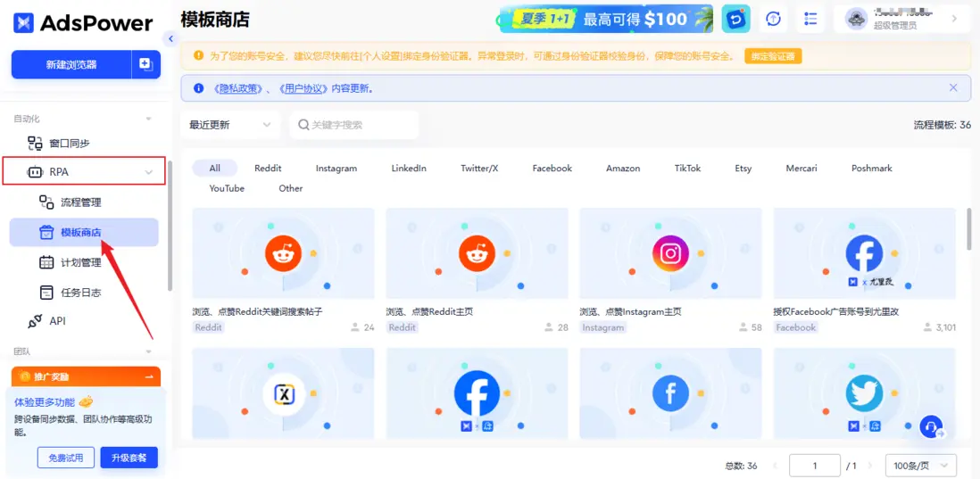The height and width of the screenshot is (479, 980).
Task: Click the Reddit tag under the 关键词搜索帖子 card
Action: click(209, 327)
